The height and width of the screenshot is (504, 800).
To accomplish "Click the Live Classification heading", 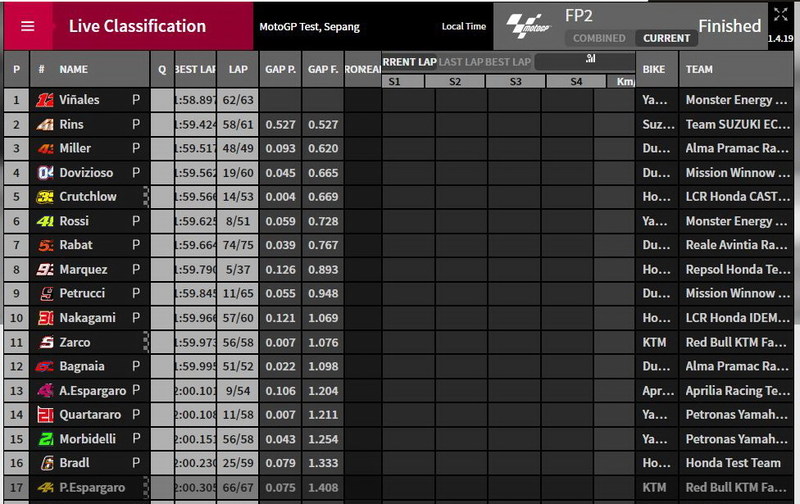I will pos(137,26).
